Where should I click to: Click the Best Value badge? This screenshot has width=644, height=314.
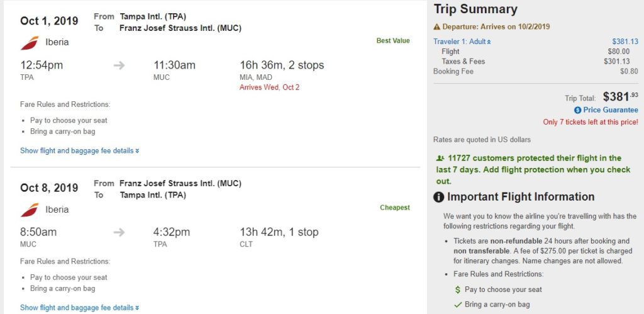pos(393,41)
